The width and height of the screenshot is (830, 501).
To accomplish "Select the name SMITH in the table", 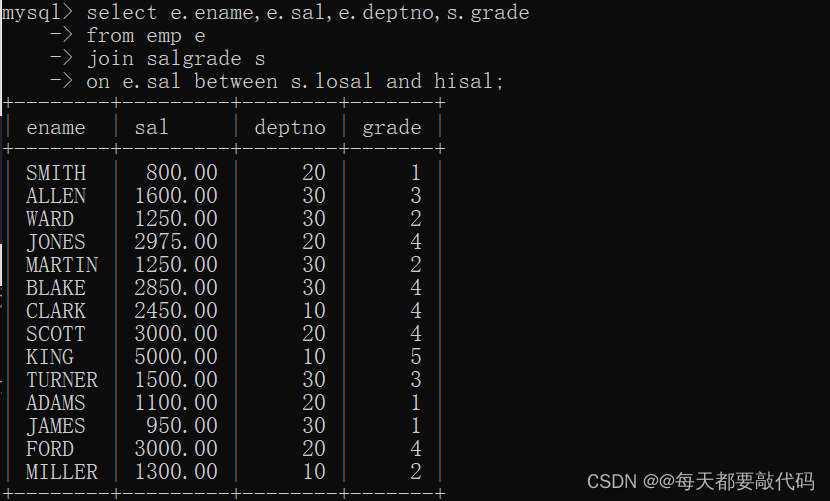I will point(56,173).
